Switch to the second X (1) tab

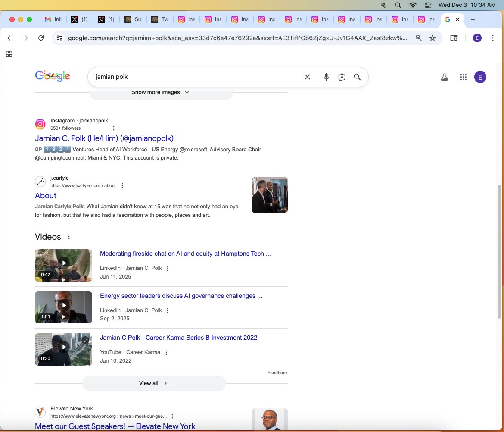(106, 19)
